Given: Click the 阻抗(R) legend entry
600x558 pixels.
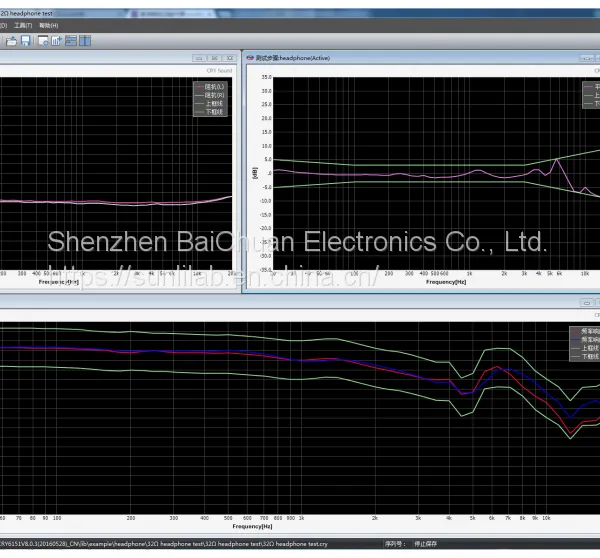Looking at the screenshot, I should 210,95.
